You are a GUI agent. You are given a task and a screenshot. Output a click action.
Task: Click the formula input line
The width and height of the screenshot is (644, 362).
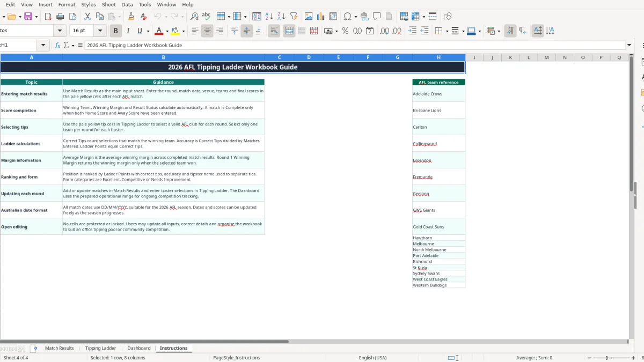pos(354,45)
